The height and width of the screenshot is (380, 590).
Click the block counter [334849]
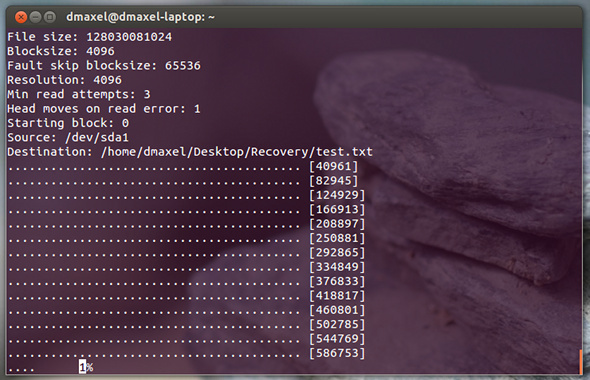337,267
